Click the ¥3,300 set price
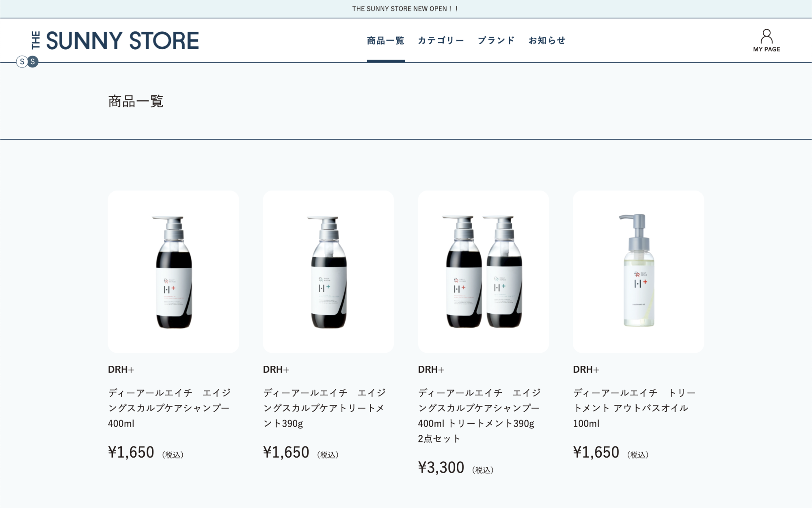812x508 pixels. (441, 467)
